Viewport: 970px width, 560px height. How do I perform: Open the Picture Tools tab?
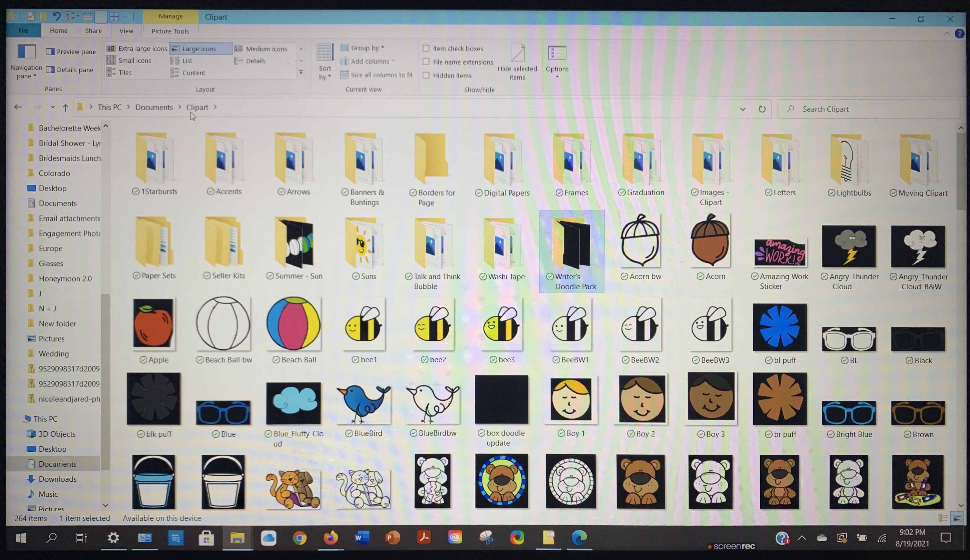(x=170, y=31)
